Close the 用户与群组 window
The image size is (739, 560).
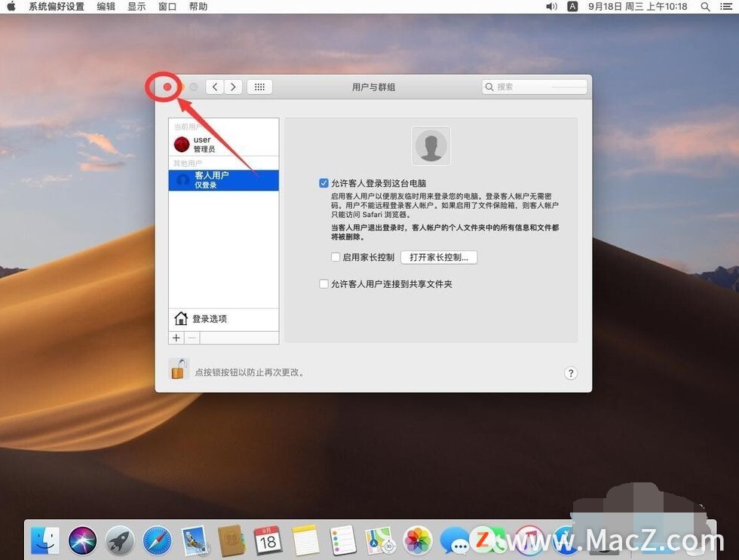167,87
